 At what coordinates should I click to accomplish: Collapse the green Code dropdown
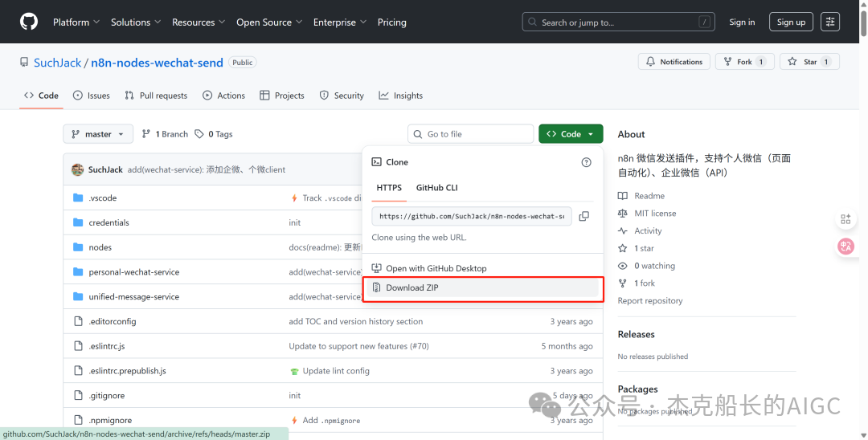point(571,134)
